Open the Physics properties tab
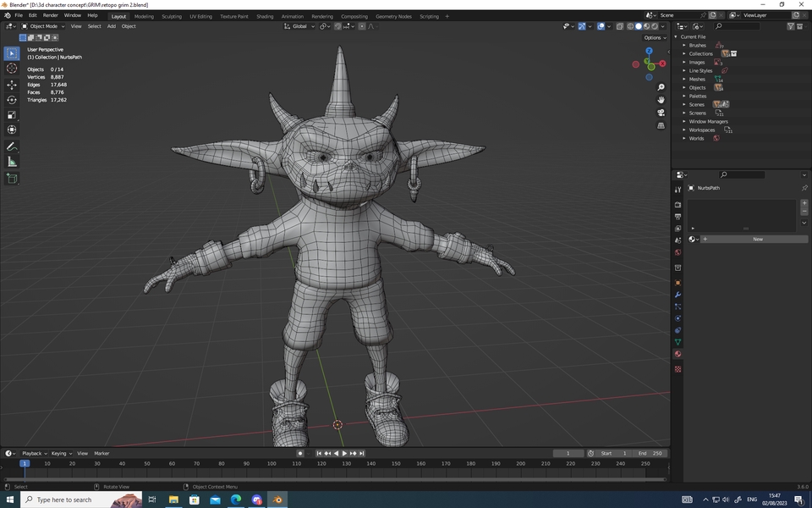Viewport: 812px width, 508px height. click(x=678, y=318)
